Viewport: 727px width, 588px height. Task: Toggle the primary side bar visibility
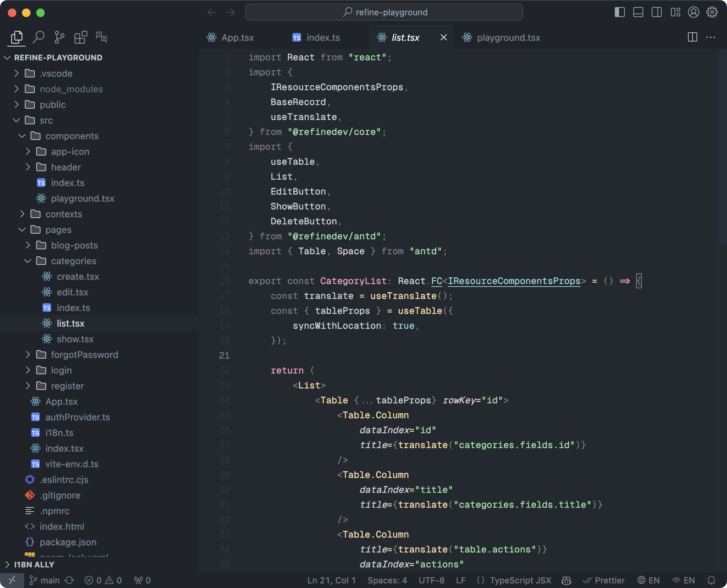coord(619,12)
